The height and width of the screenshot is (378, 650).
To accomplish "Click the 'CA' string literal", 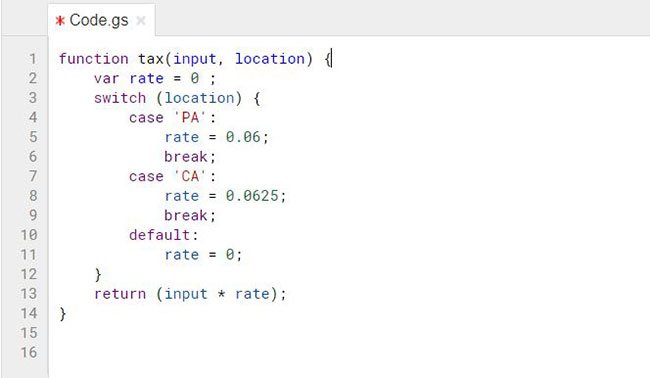I will click(190, 177).
